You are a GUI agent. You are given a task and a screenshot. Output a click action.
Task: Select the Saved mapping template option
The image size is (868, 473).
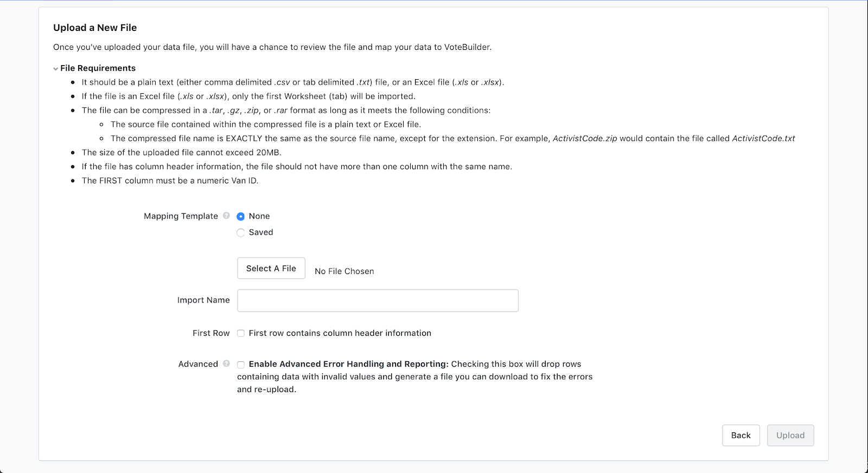pyautogui.click(x=241, y=233)
